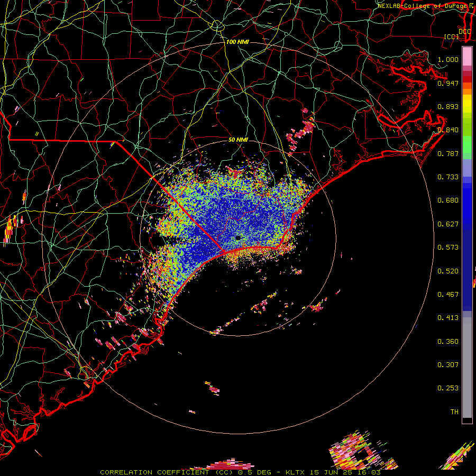Select the 0.840 color scale value
The image size is (476, 476).
point(448,130)
